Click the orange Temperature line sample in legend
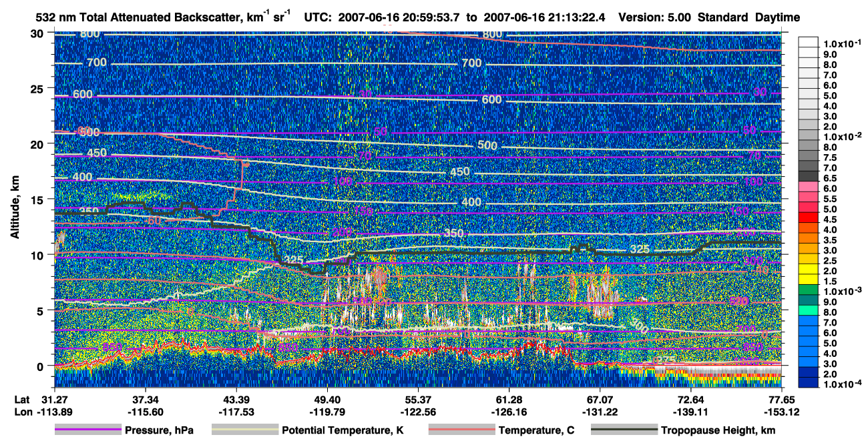The width and height of the screenshot is (868, 445). (461, 430)
